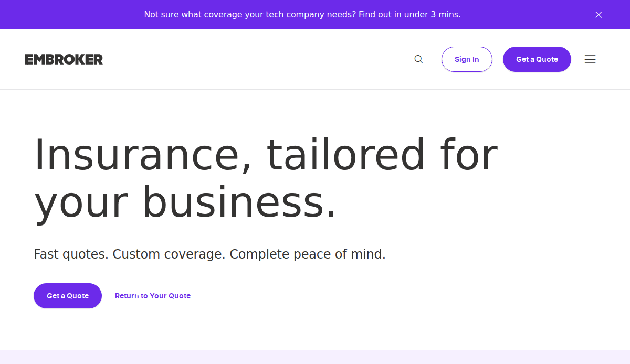630x364 pixels.
Task: Click the banner text "Not sure what coverage"
Action: [x=194, y=15]
